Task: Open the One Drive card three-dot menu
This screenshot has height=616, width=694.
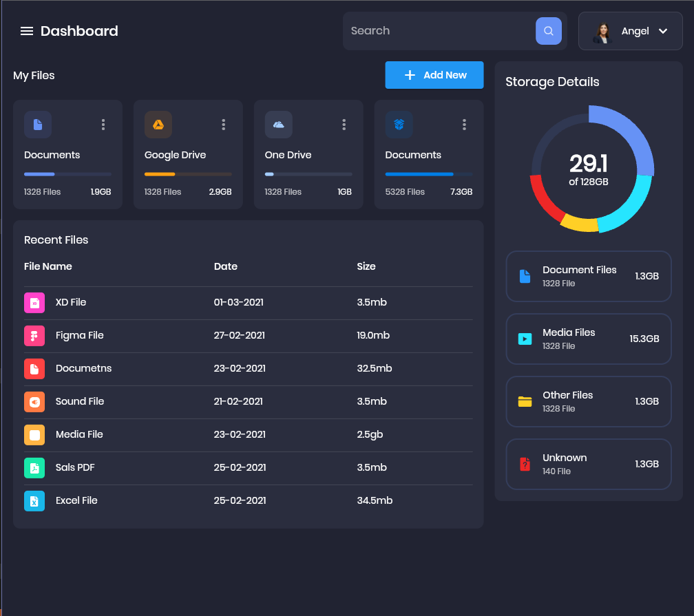Action: point(344,125)
